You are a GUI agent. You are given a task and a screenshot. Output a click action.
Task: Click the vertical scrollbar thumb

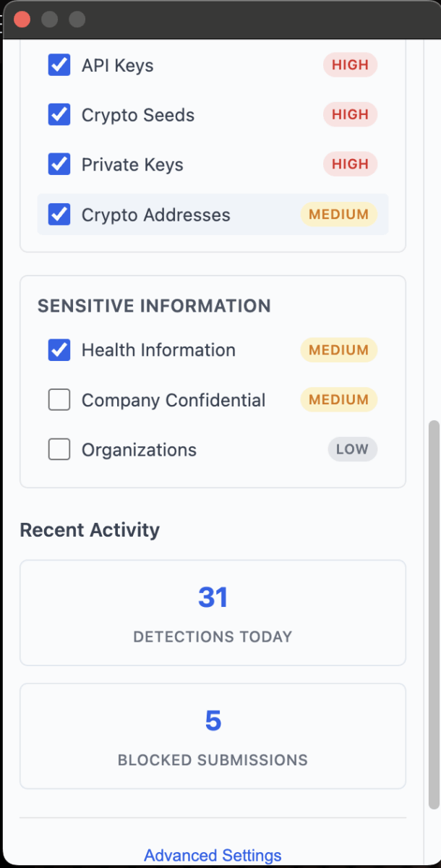click(x=434, y=613)
